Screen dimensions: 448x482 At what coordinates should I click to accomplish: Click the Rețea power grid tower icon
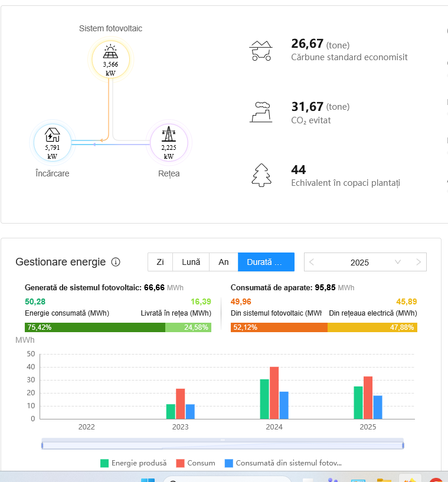169,135
